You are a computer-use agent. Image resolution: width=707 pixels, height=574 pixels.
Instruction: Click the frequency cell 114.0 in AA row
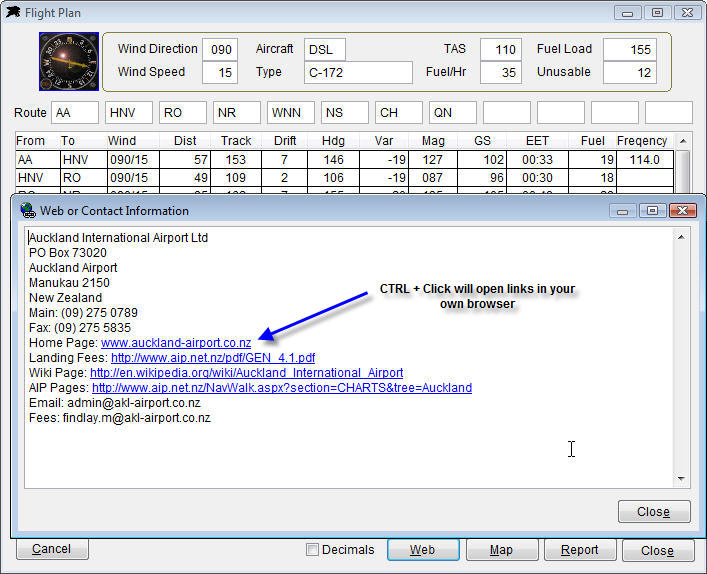644,160
